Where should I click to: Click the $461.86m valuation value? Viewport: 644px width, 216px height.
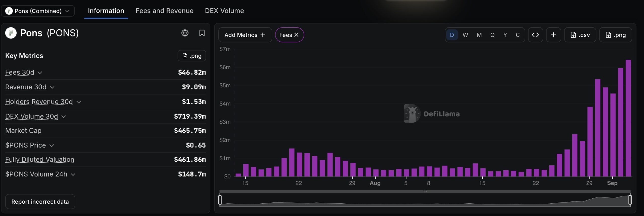click(190, 159)
